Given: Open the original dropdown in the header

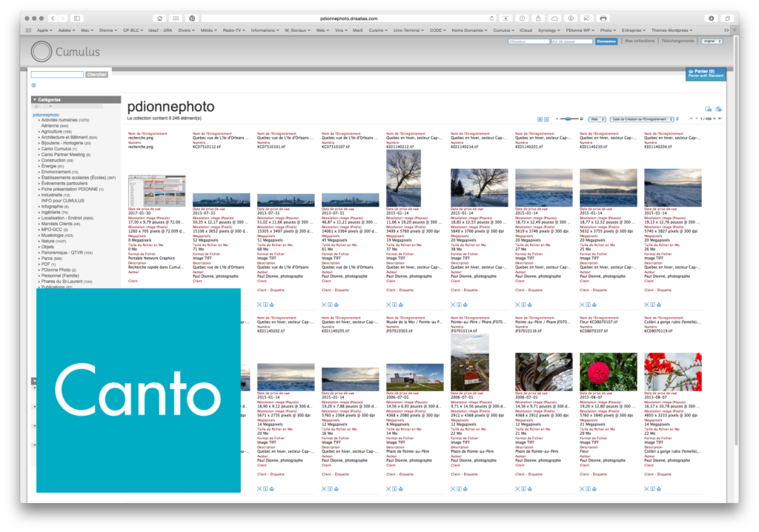Looking at the screenshot, I should pyautogui.click(x=712, y=41).
